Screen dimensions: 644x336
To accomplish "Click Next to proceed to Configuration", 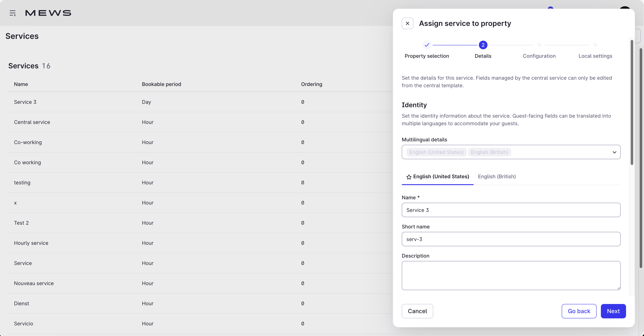I will (x=613, y=311).
